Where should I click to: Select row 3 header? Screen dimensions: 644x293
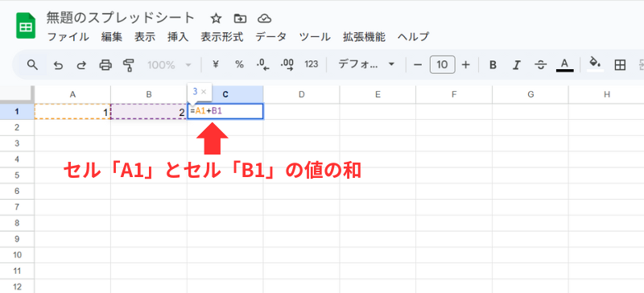[x=17, y=143]
